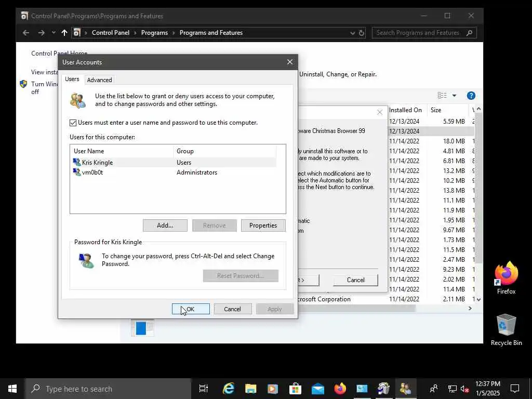Open the Mail app on the taskbar

click(317, 389)
